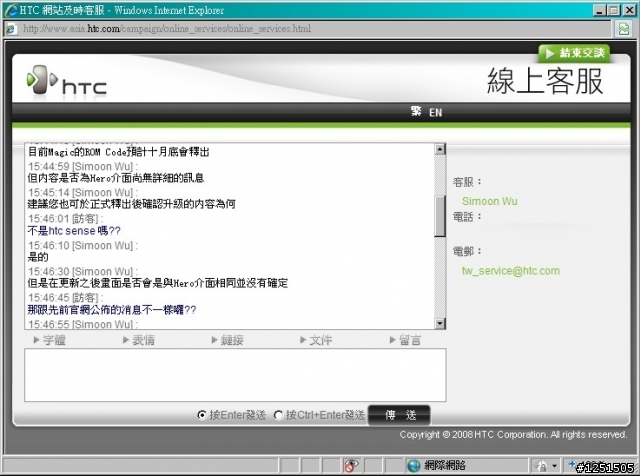The image size is (640, 476).
Task: Click the message 那跟先前官網公佈的消息不一樣囉??
Action: [x=112, y=309]
